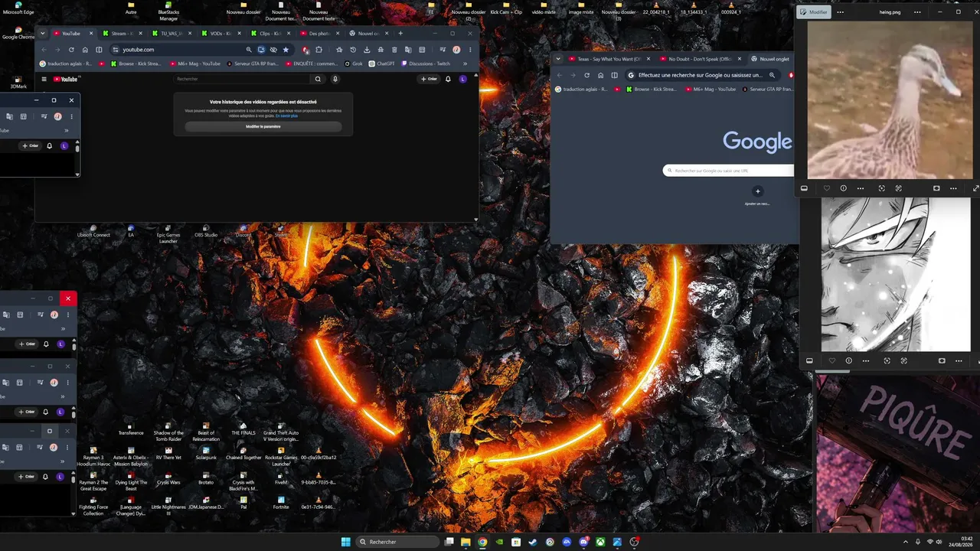Run the YouTube search magnifier button

318,79
